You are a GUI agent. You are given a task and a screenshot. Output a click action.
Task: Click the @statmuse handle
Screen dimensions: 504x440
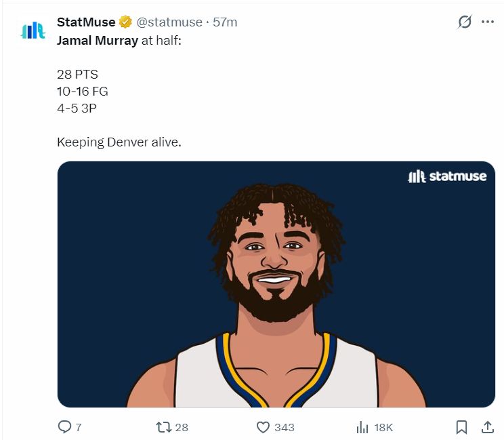[x=169, y=22]
